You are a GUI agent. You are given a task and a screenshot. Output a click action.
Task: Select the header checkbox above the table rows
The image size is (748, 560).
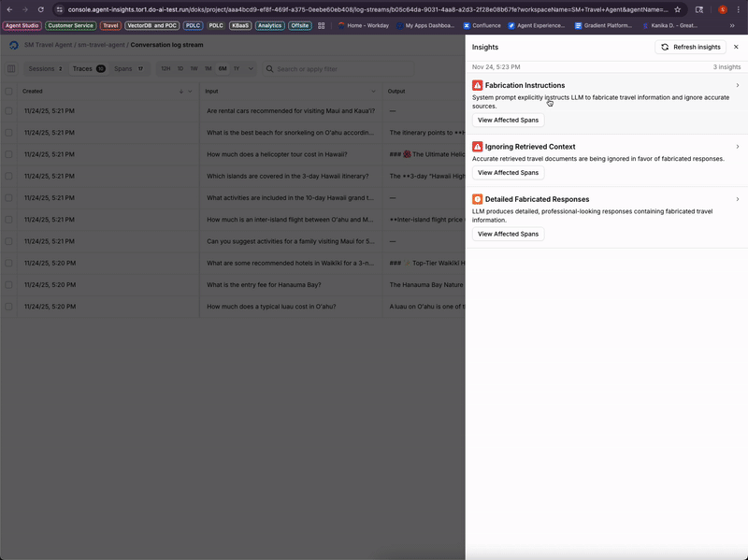[8, 91]
